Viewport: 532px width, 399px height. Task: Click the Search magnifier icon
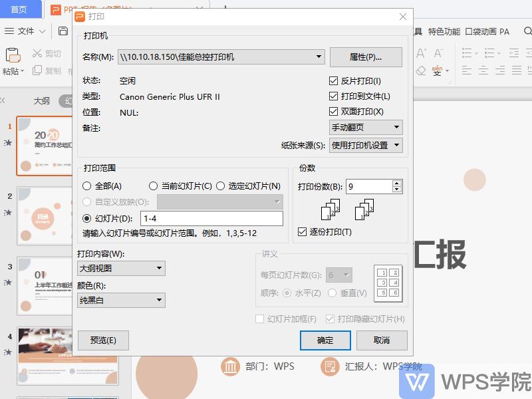click(526, 31)
